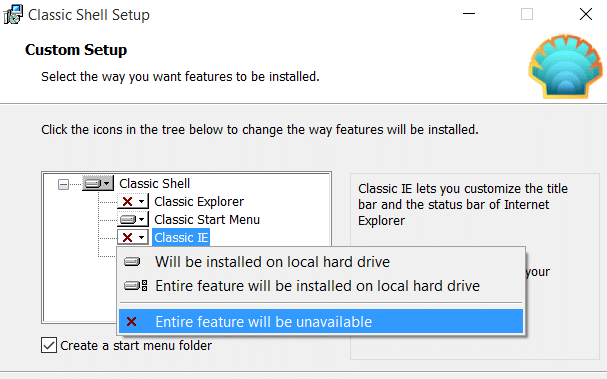Toggle Create a start menu folder checkbox

tap(49, 345)
